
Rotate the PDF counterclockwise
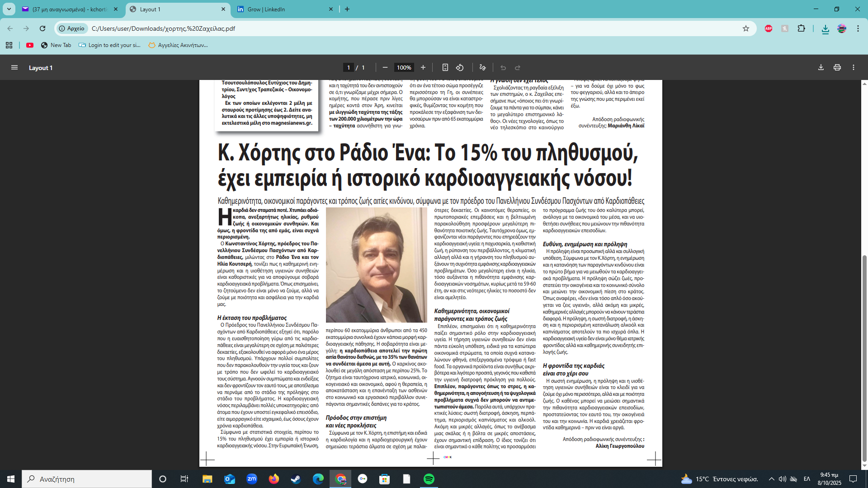[460, 68]
